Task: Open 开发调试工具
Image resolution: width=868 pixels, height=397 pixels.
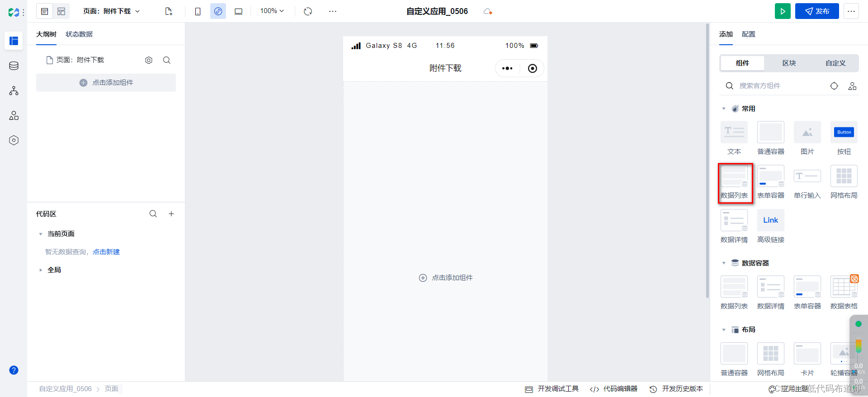Action: [x=552, y=389]
